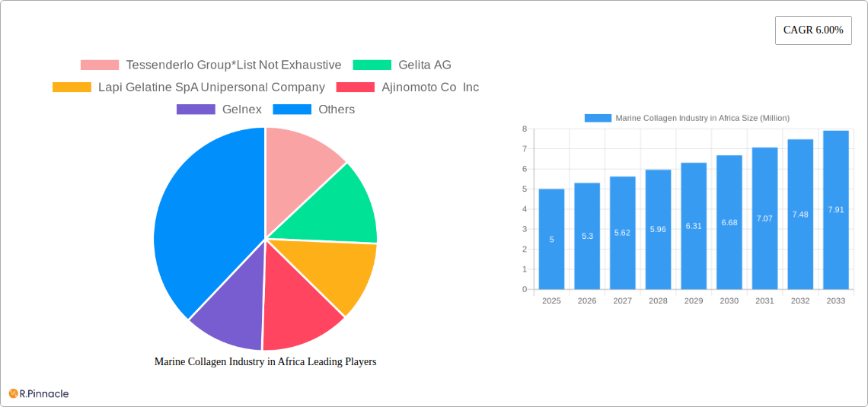
Task: Toggle Gelnex legend color box
Action: 196,110
